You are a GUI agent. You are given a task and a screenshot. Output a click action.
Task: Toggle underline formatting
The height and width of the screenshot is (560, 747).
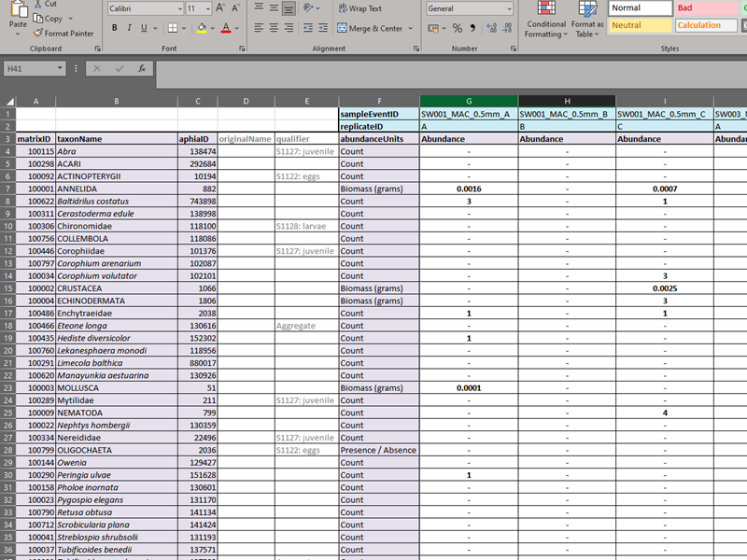143,28
